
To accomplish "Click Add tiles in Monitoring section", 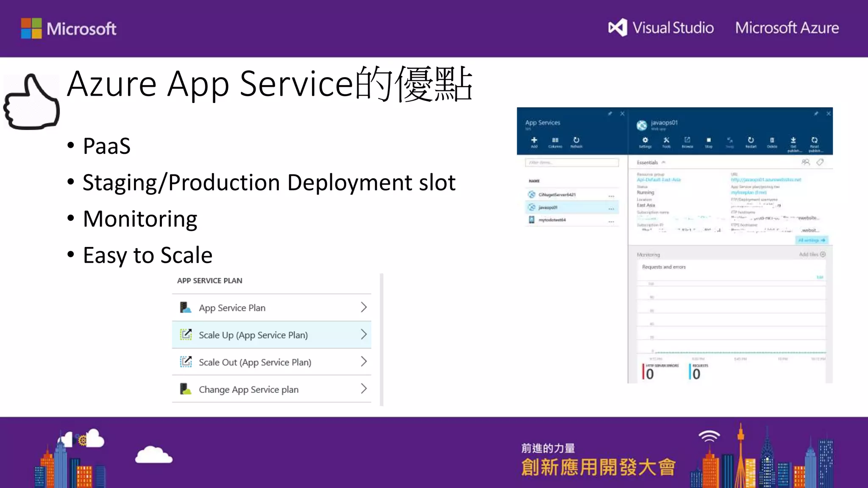I will (812, 255).
